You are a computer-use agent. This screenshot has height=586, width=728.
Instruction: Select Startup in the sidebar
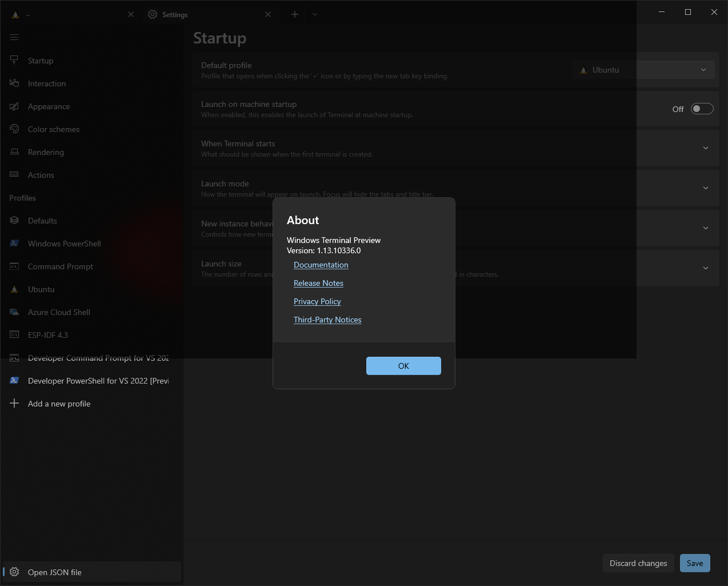(91, 61)
